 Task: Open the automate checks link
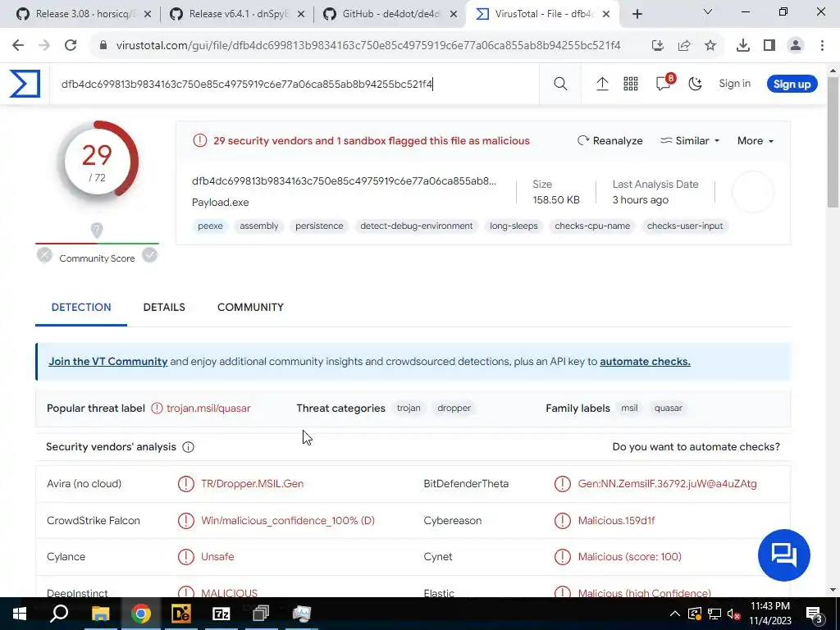tap(645, 362)
